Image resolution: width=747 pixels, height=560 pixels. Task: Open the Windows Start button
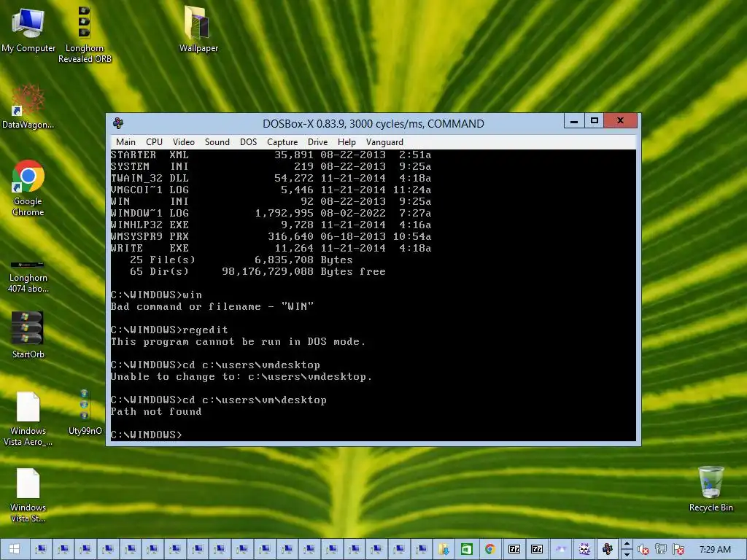tap(14, 549)
